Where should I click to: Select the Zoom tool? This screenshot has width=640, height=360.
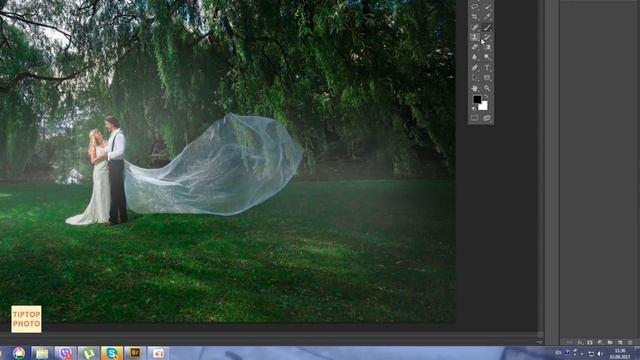pyautogui.click(x=487, y=88)
